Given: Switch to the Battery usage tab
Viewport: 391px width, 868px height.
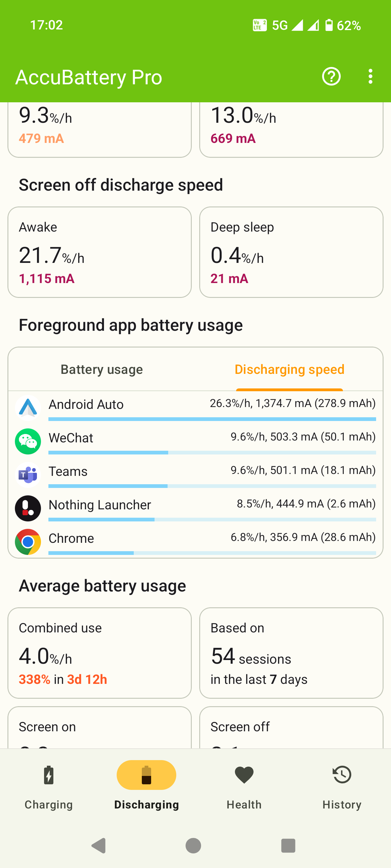Looking at the screenshot, I should [101, 369].
